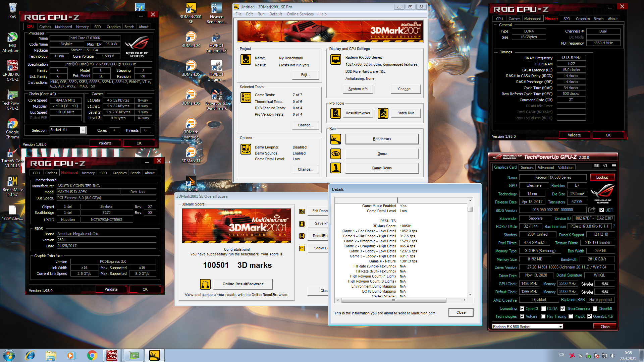Click the Benchmark run icon

[336, 139]
